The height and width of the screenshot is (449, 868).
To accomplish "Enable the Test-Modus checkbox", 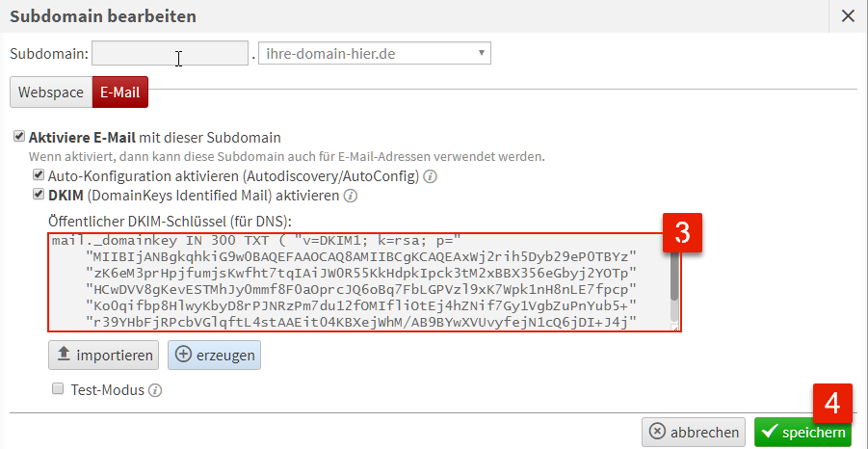I will [58, 389].
